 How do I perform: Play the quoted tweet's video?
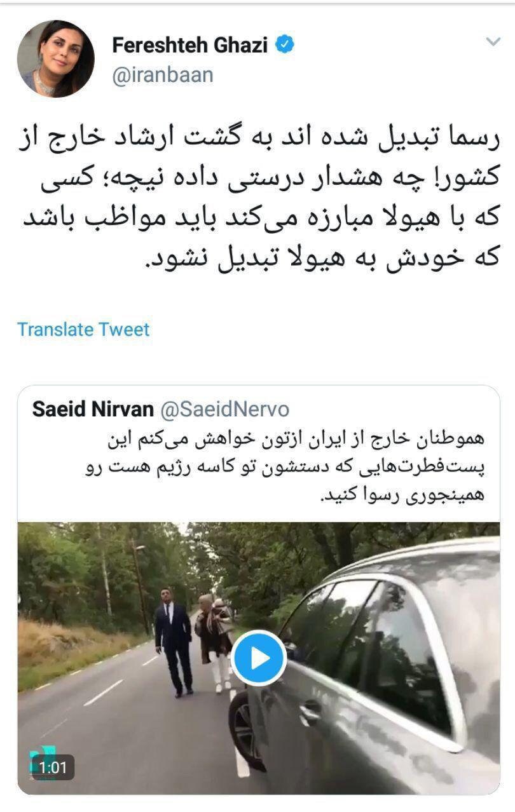tap(259, 658)
